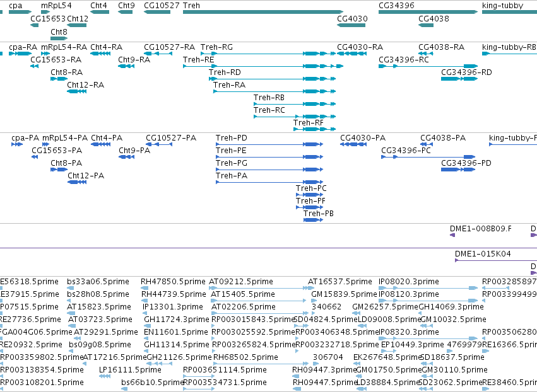
Task: Click the 340662 feature label
Action: click(x=327, y=307)
